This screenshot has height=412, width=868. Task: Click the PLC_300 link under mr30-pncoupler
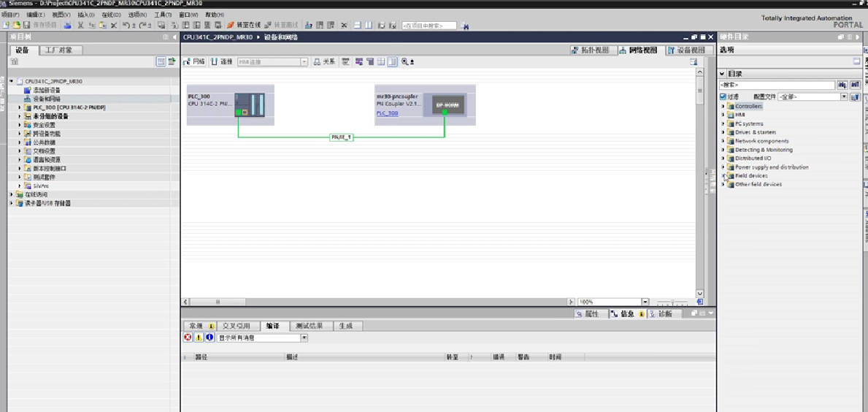387,113
